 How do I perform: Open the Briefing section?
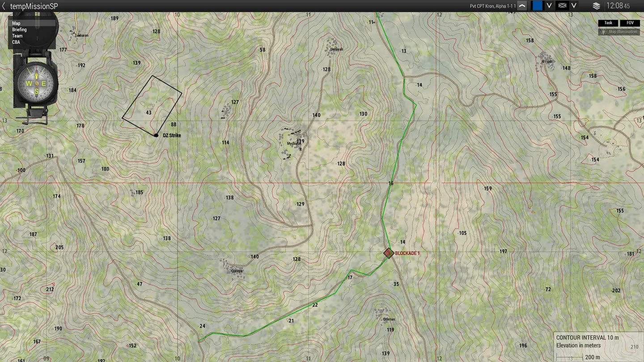[x=20, y=29]
